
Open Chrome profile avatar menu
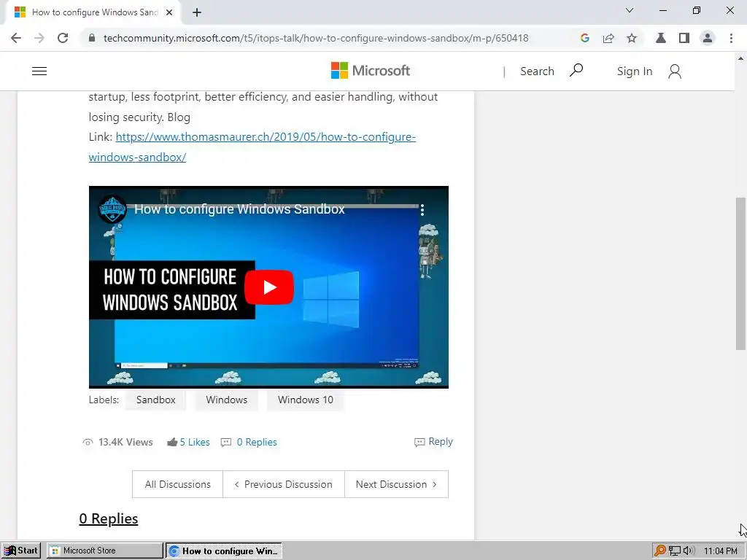708,38
